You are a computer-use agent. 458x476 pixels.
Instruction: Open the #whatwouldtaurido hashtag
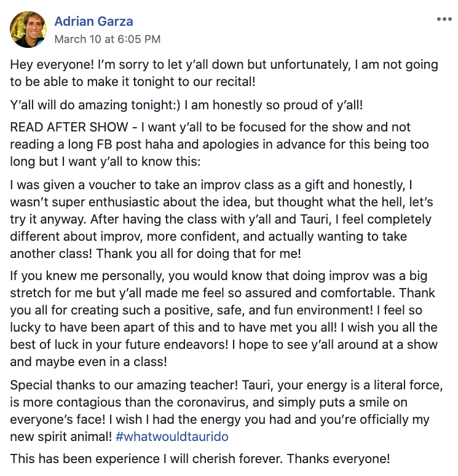[172, 437]
